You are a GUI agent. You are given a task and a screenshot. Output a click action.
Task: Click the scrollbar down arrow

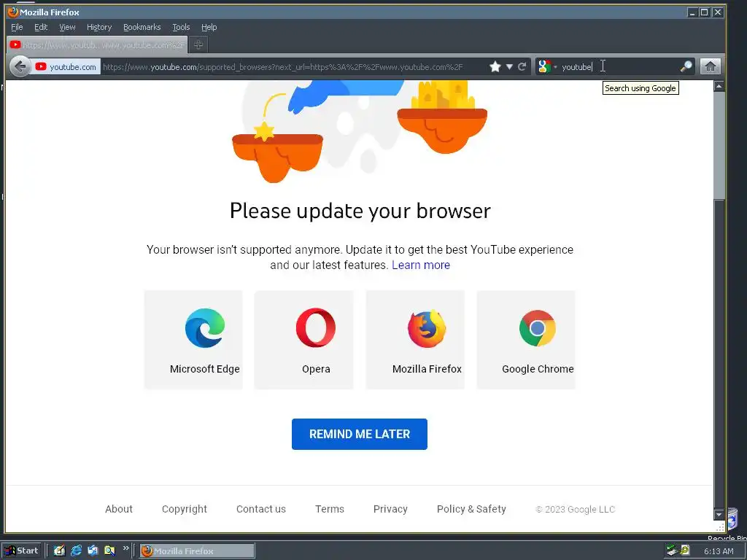pyautogui.click(x=719, y=515)
